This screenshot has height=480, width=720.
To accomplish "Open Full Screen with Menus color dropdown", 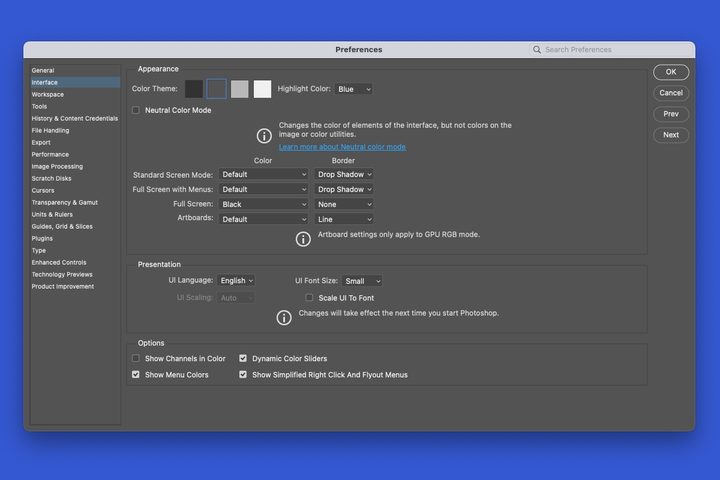I will pyautogui.click(x=263, y=189).
